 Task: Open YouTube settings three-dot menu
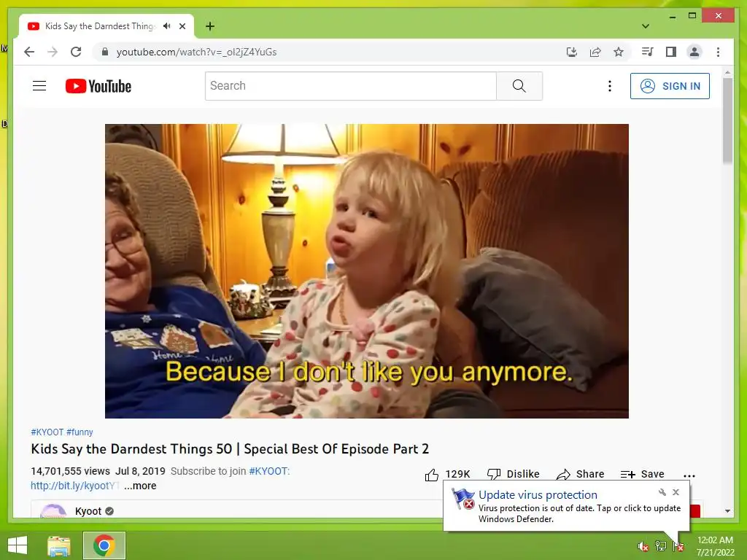coord(610,86)
